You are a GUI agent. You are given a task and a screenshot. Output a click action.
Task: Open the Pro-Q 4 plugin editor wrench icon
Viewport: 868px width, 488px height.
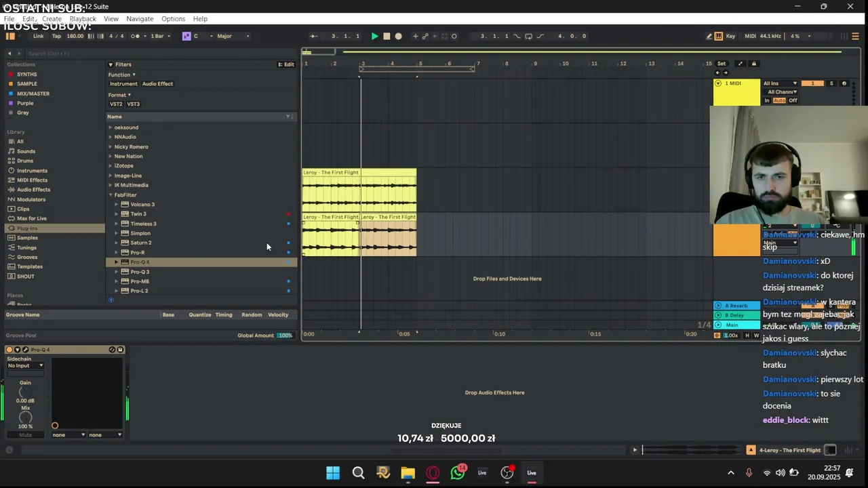point(26,350)
